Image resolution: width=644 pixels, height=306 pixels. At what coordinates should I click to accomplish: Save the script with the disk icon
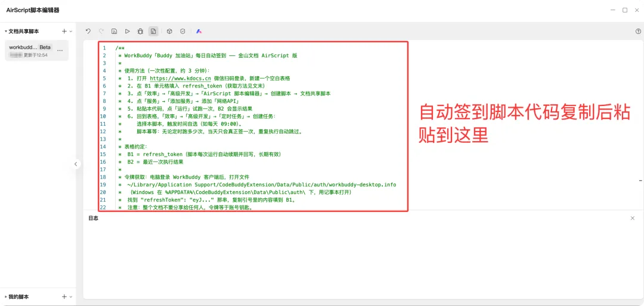(114, 31)
